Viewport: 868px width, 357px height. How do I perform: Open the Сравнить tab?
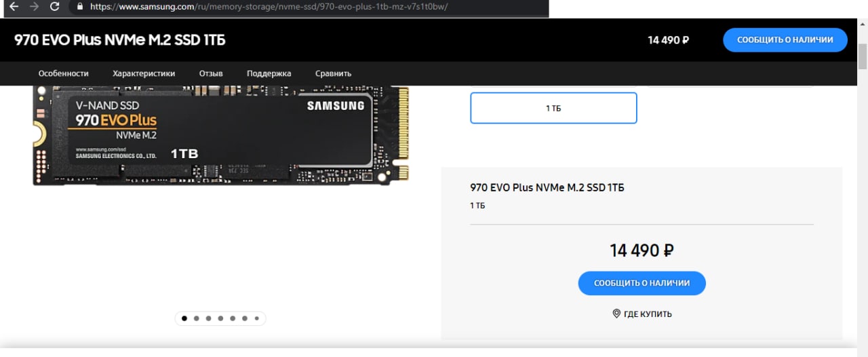click(333, 73)
